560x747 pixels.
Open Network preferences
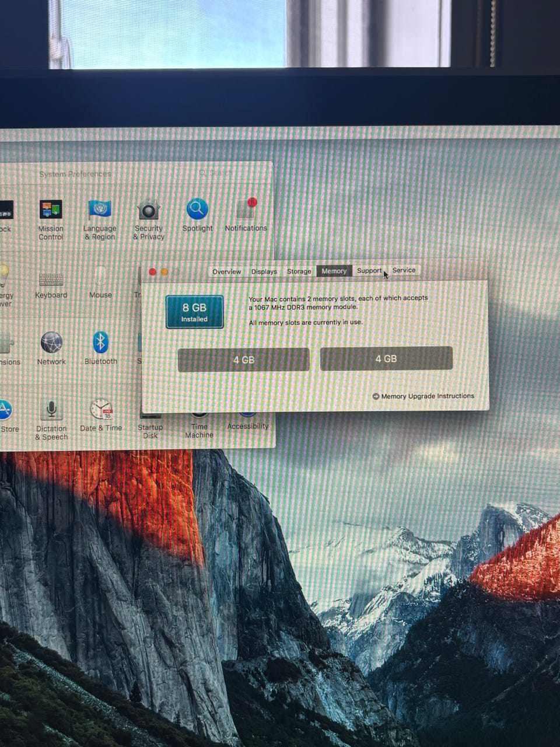51,348
